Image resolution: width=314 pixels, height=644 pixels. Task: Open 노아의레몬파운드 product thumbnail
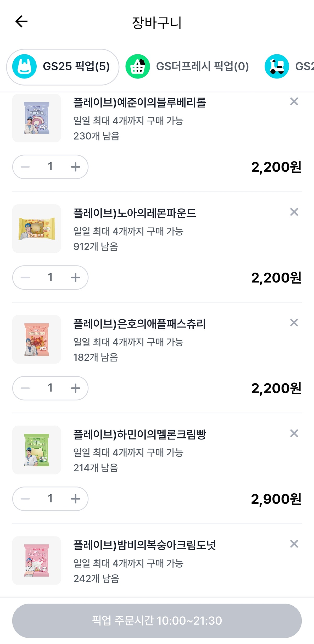click(37, 229)
